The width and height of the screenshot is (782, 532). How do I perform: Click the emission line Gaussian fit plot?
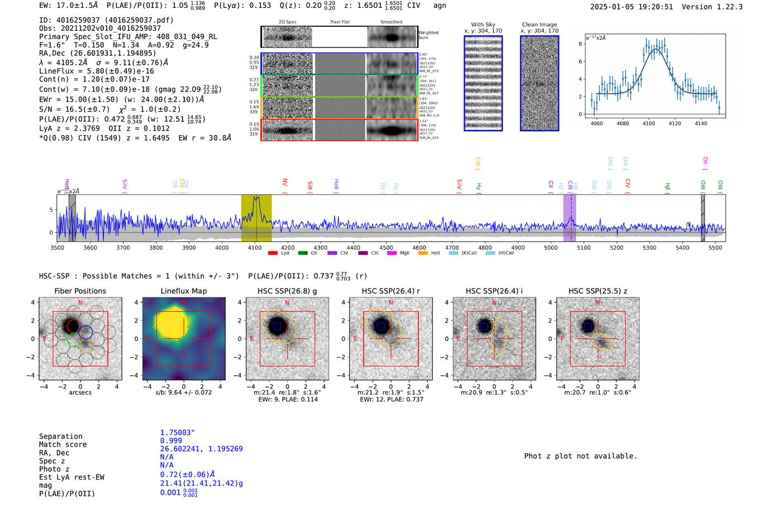click(655, 76)
